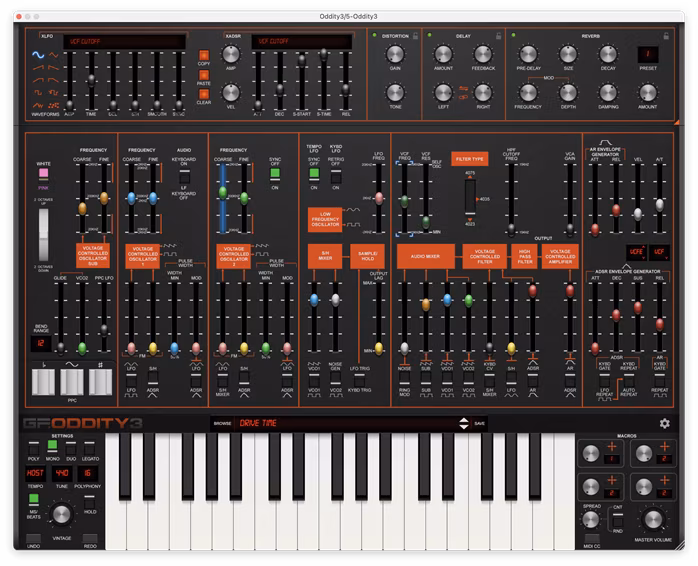The image size is (698, 566).
Task: Click the Save preset button
Action: [480, 423]
